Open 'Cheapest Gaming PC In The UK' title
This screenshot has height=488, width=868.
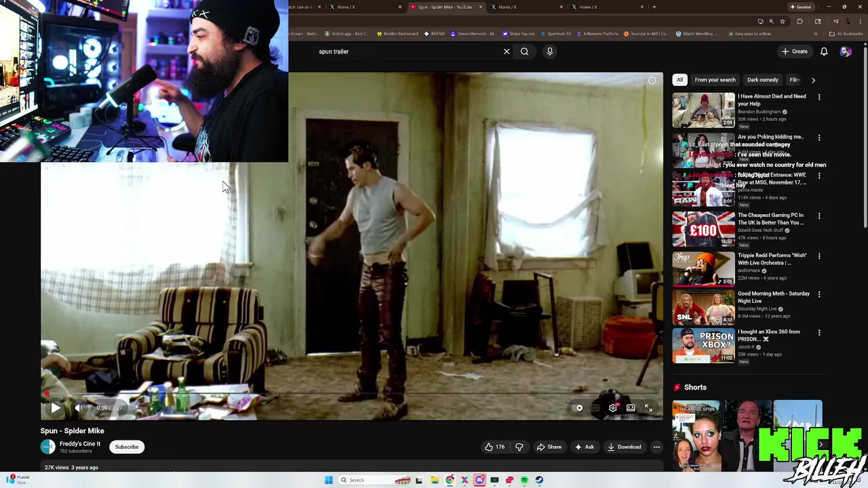[770, 219]
